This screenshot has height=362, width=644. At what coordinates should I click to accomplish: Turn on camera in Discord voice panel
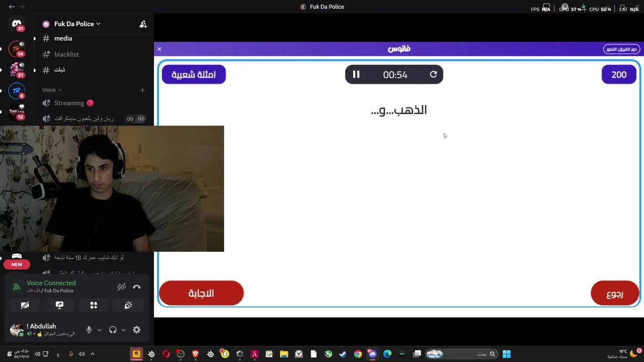click(x=25, y=305)
